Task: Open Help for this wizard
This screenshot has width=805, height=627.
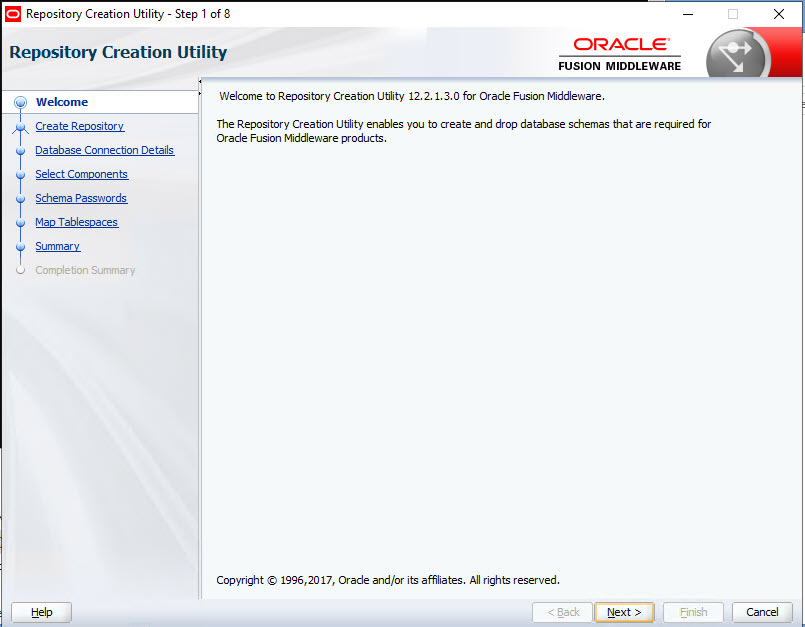Action: click(x=41, y=612)
